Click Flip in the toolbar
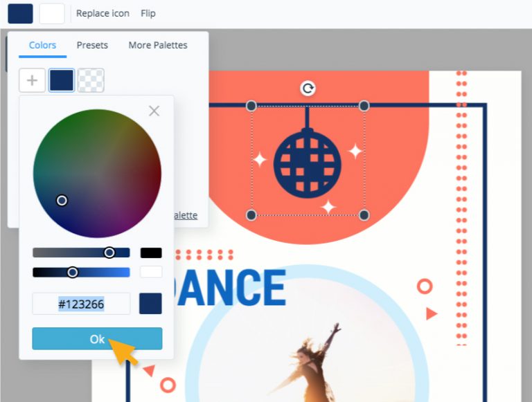This screenshot has height=402, width=532. 148,13
